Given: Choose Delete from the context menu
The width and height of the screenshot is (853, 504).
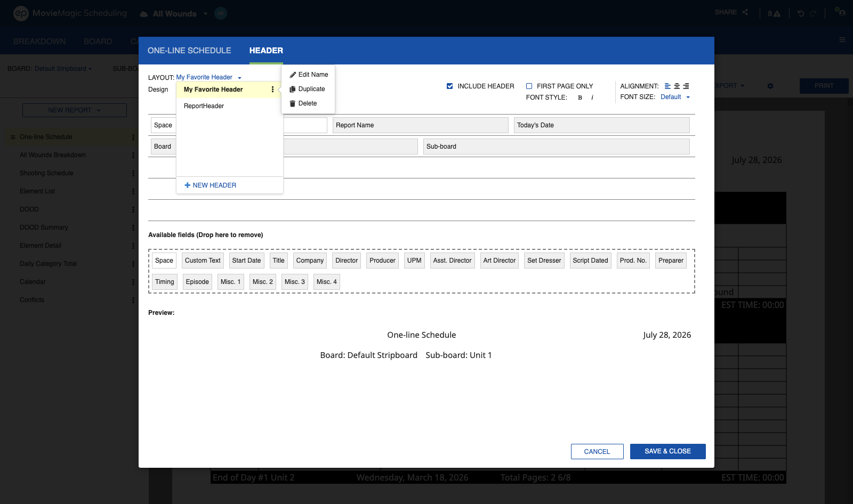Looking at the screenshot, I should coord(308,103).
